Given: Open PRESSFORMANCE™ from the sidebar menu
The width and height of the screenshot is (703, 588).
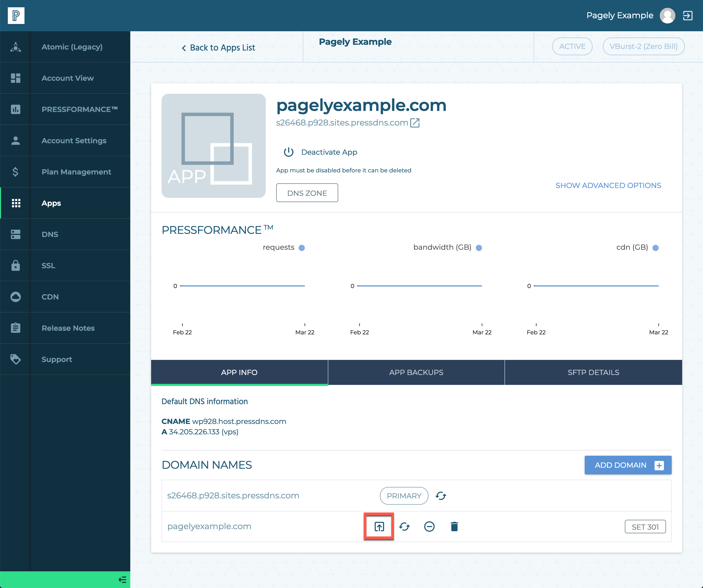Looking at the screenshot, I should [x=80, y=109].
